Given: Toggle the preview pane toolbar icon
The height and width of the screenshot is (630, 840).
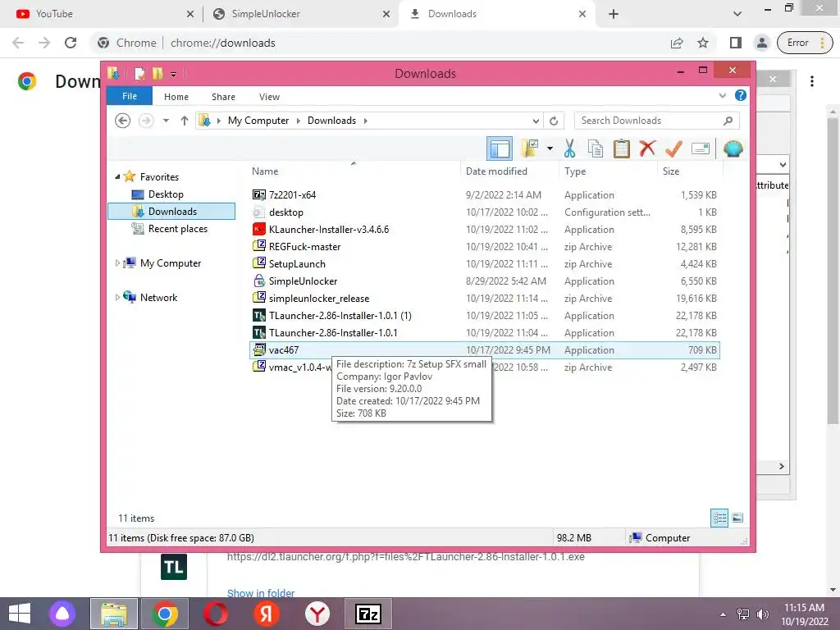Looking at the screenshot, I should [x=500, y=148].
